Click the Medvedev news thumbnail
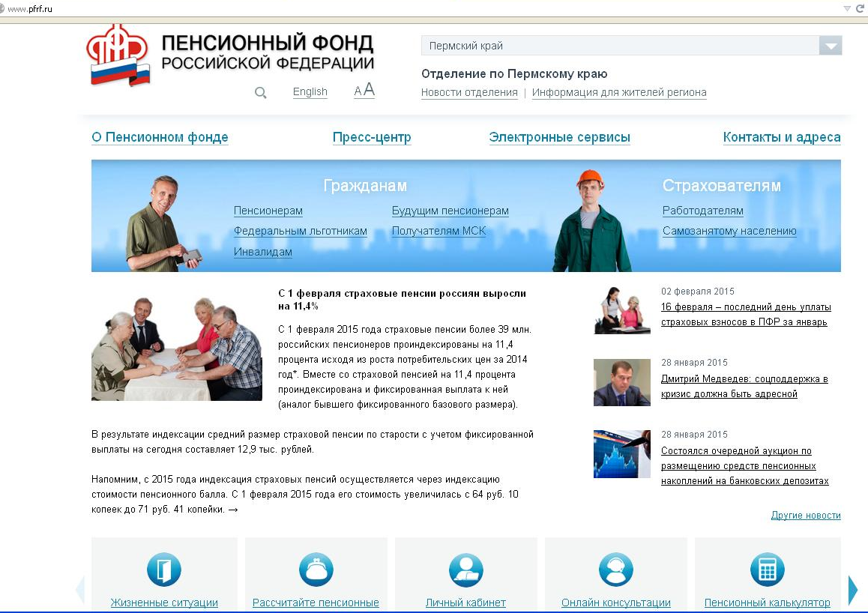 (621, 382)
